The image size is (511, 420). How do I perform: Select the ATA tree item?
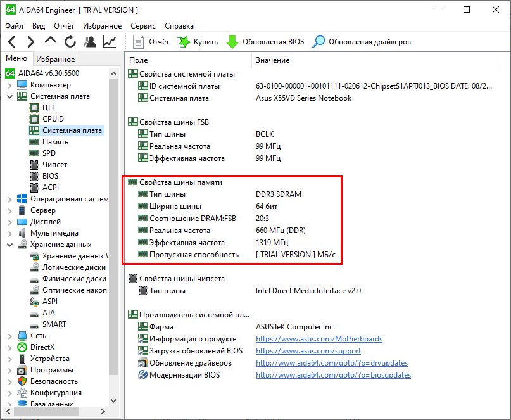pyautogui.click(x=49, y=313)
